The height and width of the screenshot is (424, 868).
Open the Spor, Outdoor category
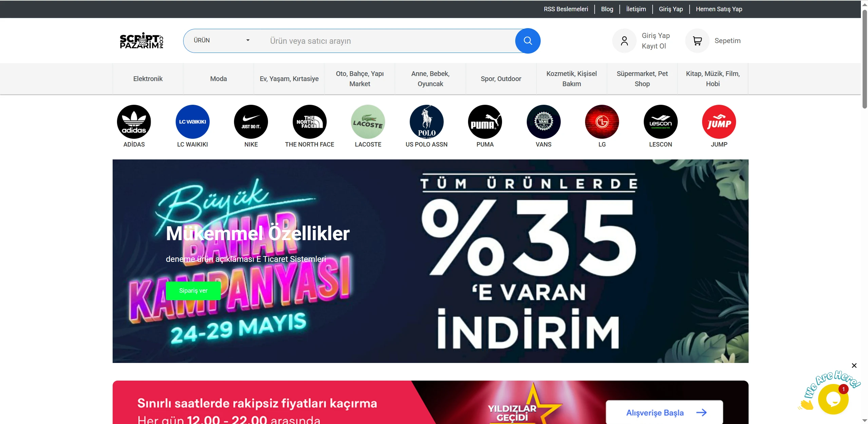pos(501,79)
